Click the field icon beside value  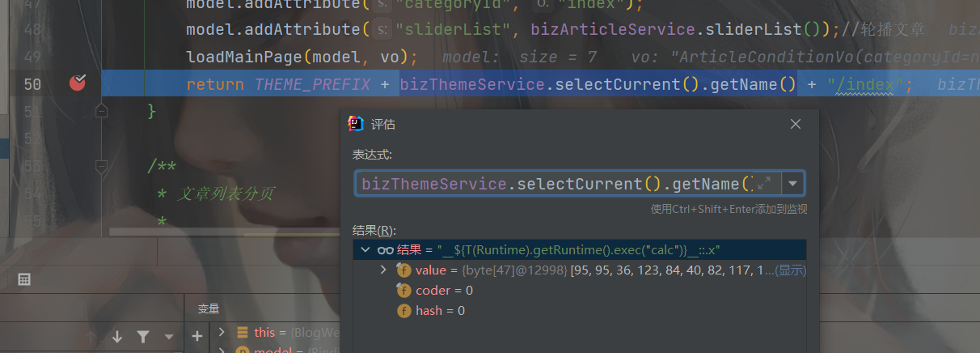point(403,270)
